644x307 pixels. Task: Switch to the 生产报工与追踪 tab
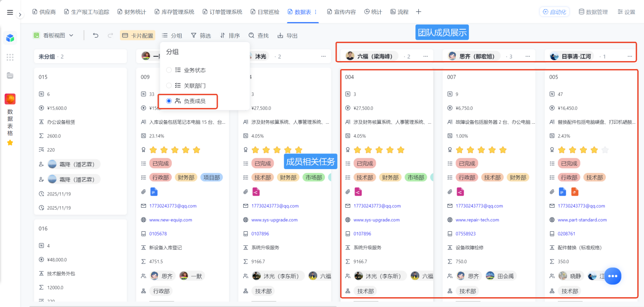tap(86, 12)
